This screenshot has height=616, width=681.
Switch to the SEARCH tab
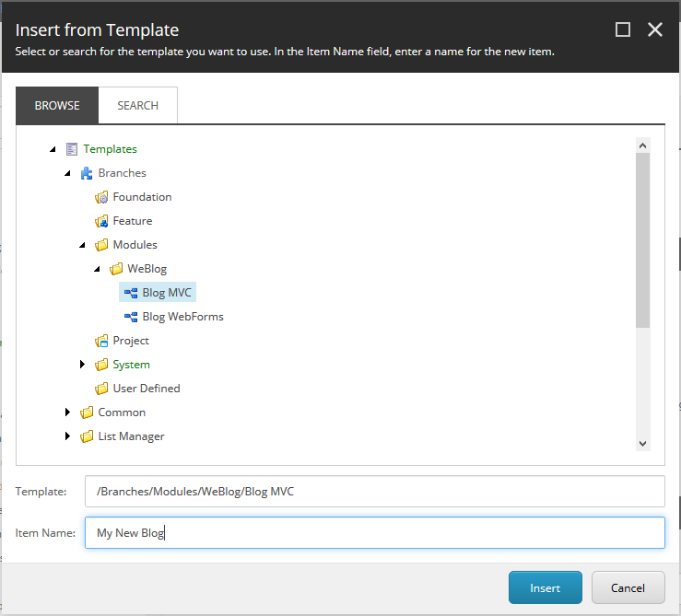pyautogui.click(x=137, y=106)
